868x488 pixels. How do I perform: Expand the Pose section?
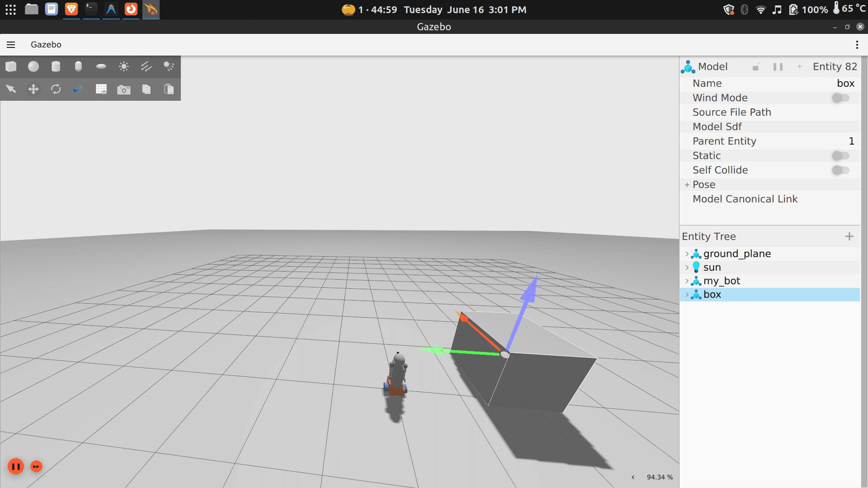pyautogui.click(x=687, y=184)
